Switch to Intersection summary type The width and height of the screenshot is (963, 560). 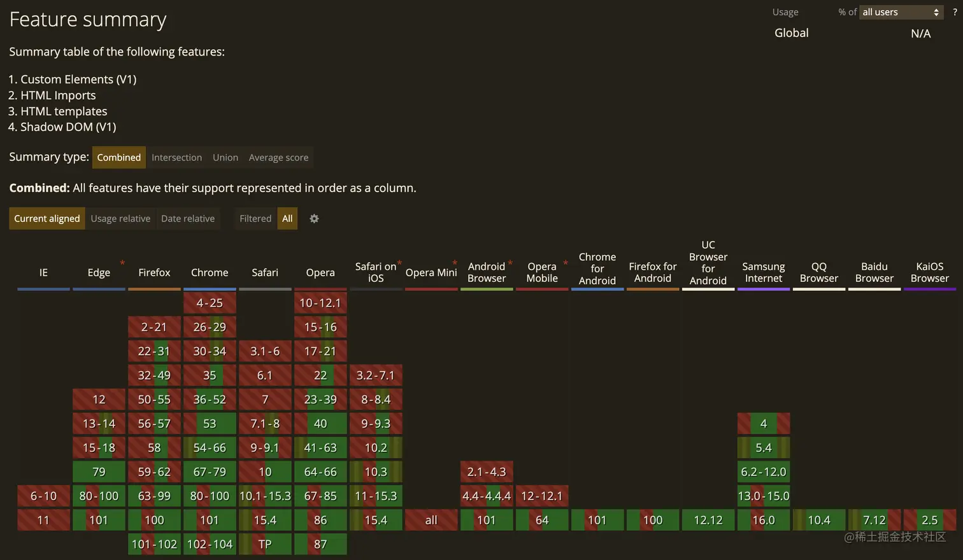pyautogui.click(x=176, y=157)
